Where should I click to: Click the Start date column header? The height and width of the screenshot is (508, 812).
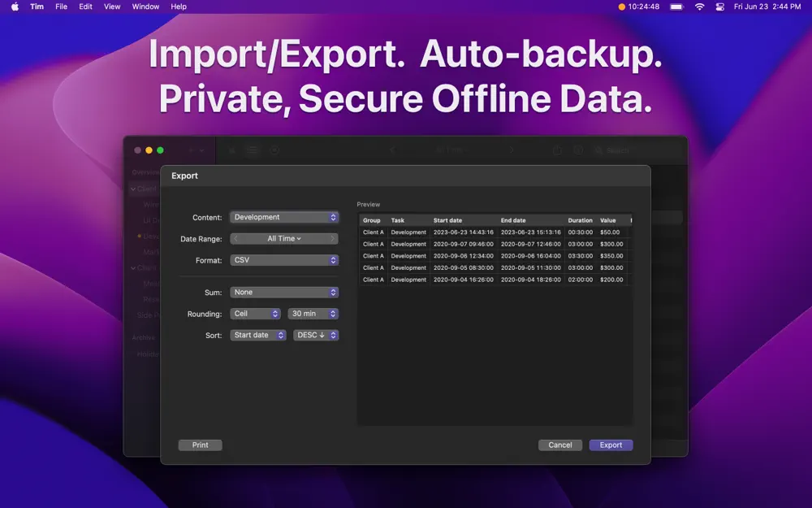(x=447, y=220)
